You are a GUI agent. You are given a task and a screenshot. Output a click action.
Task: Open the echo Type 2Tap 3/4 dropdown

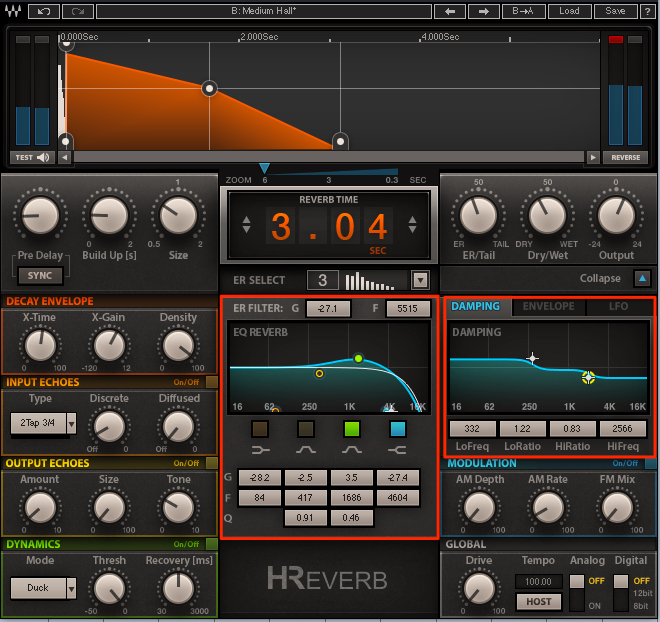[43, 423]
